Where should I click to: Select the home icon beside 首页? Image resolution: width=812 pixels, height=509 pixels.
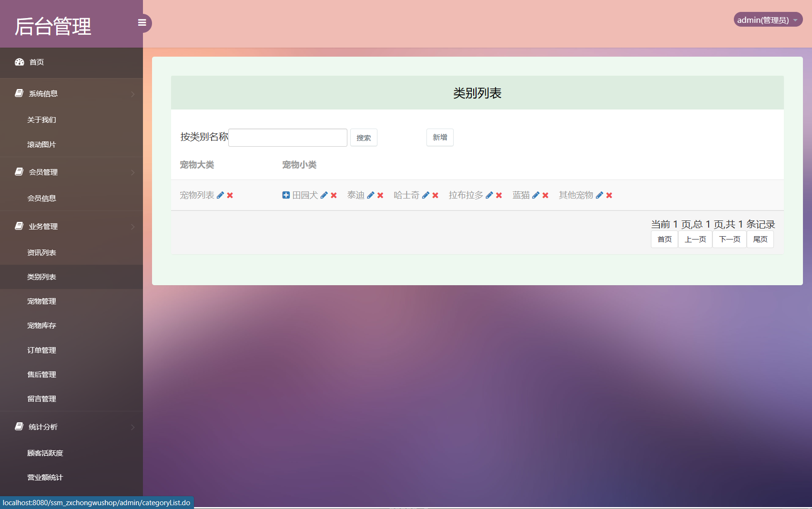coord(19,62)
